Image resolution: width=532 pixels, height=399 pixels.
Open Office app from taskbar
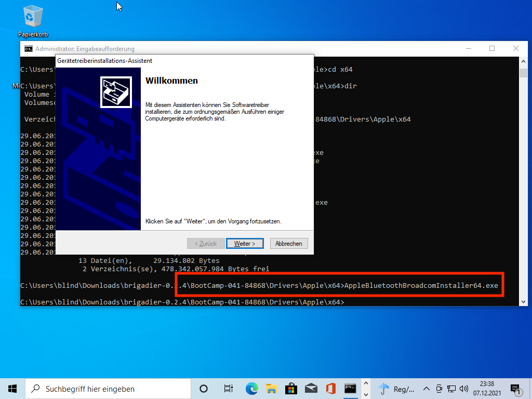pyautogui.click(x=331, y=389)
